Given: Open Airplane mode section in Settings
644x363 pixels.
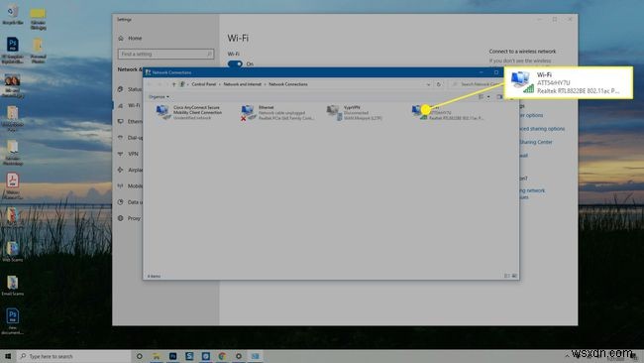Looking at the screenshot, I should point(130,170).
